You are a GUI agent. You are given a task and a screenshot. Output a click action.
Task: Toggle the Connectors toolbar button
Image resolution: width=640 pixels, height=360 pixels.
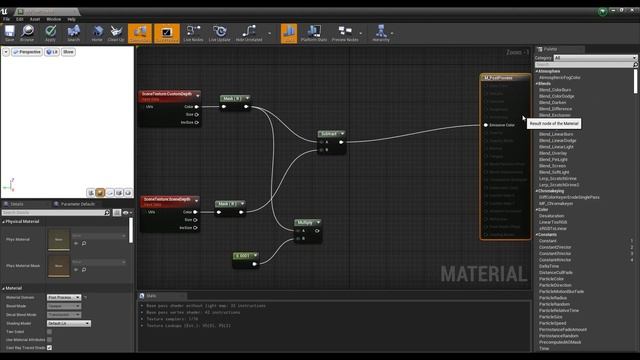[140, 33]
